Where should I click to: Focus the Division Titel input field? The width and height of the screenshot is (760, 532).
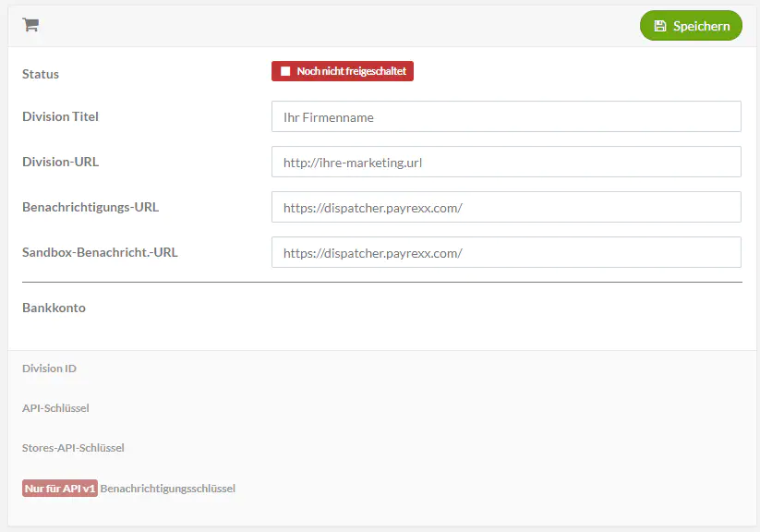click(506, 117)
